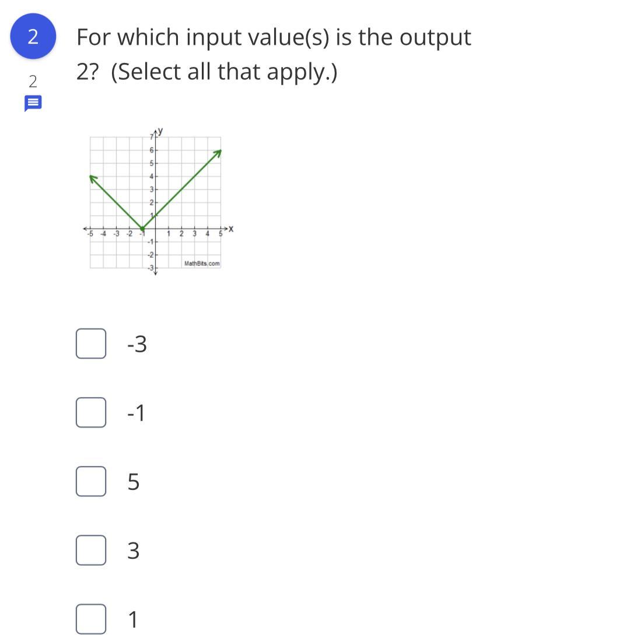This screenshot has height=644, width=644.
Task: Click the -3 answer label text
Action: coord(136,344)
